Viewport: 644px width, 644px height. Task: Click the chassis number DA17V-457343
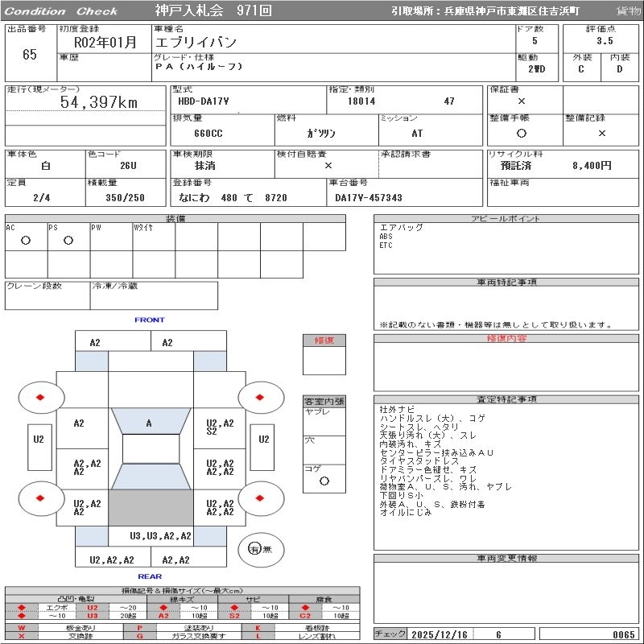369,197
